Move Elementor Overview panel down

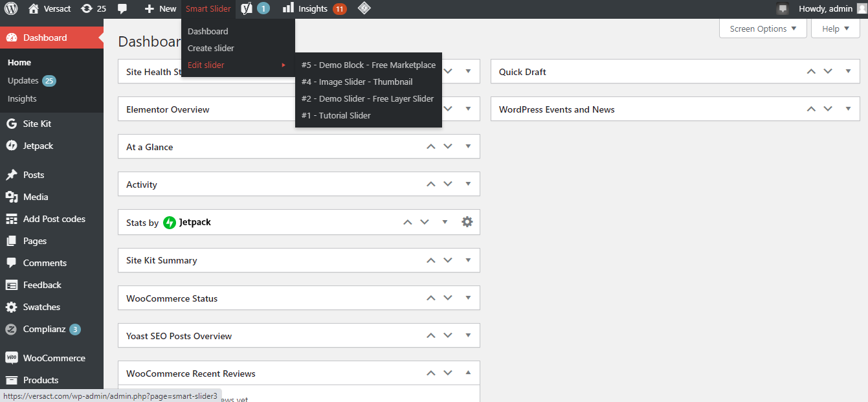pyautogui.click(x=448, y=109)
